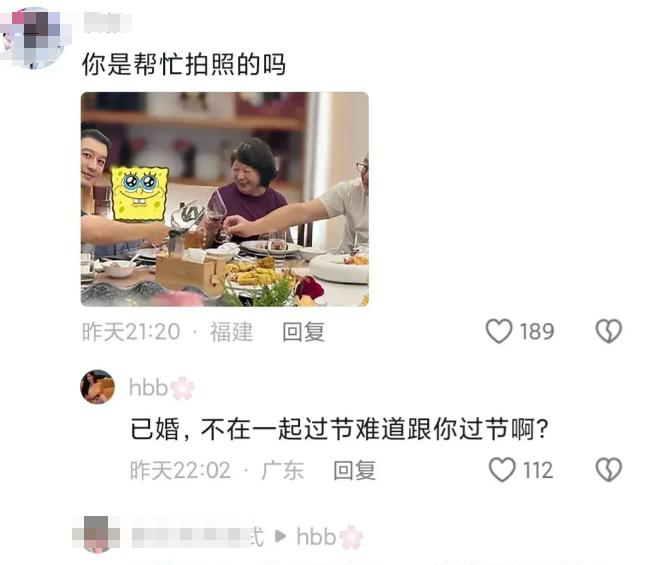650x565 pixels.
Task: Tap the 189 like count number
Action: [536, 332]
